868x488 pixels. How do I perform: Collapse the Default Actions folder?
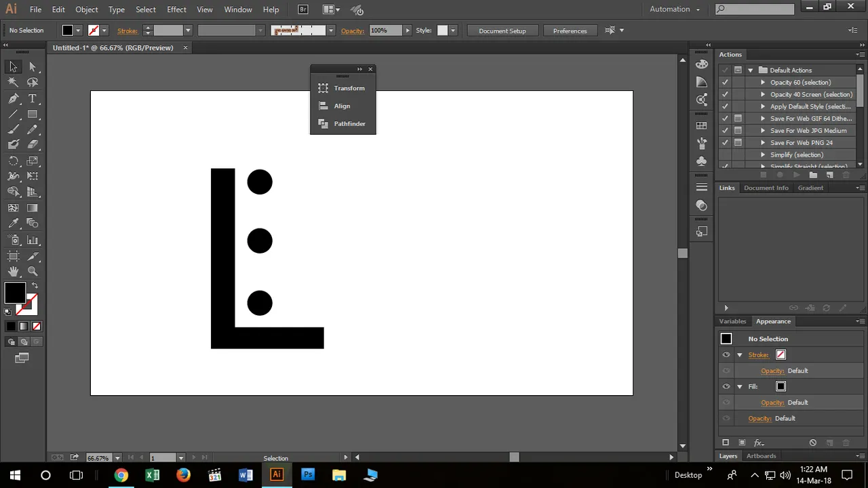[750, 70]
